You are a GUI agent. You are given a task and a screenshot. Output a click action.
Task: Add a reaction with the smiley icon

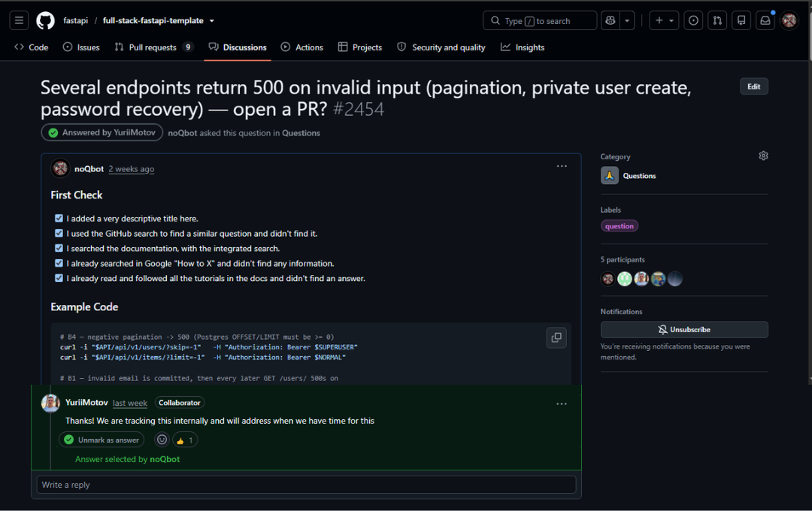pyautogui.click(x=162, y=440)
